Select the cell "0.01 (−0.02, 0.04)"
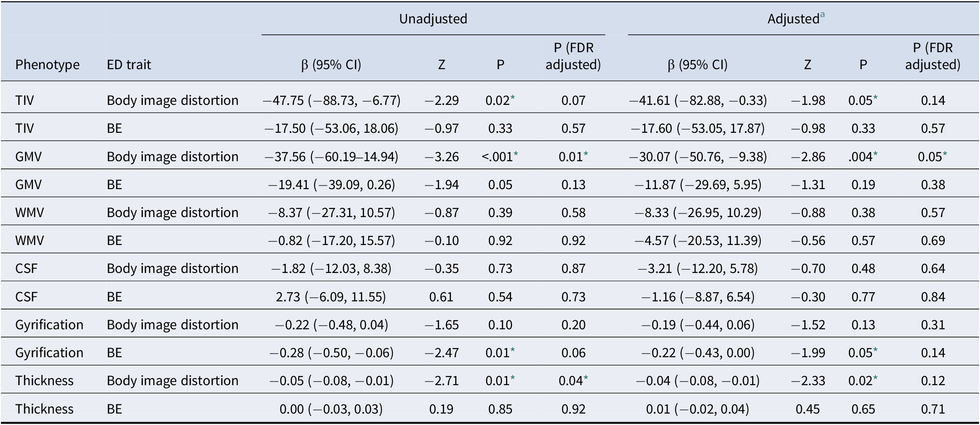This screenshot has height=425, width=980. coord(697,409)
